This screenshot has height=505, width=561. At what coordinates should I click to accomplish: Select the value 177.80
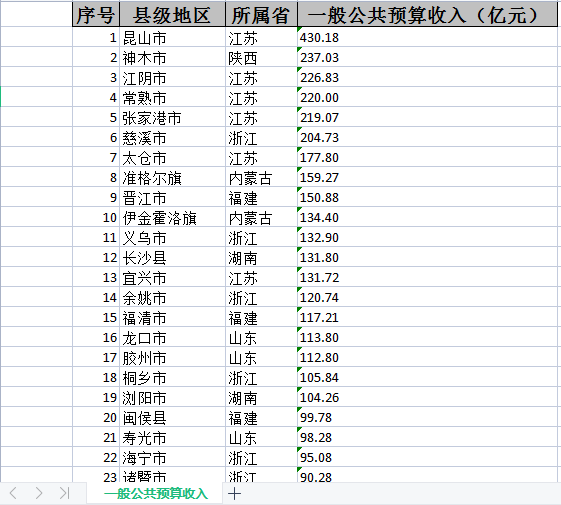click(x=427, y=157)
